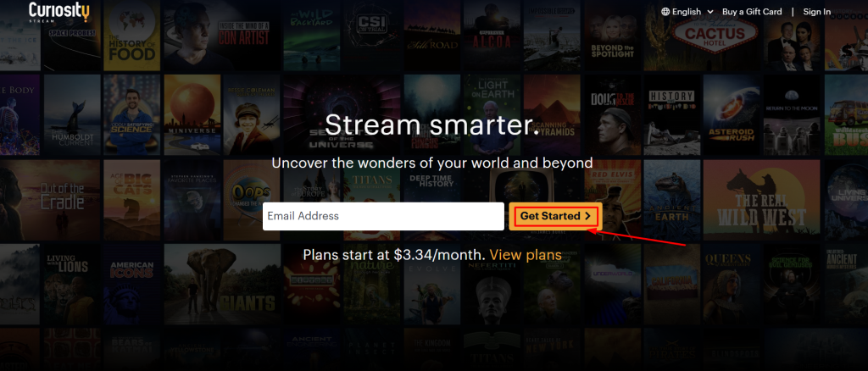This screenshot has height=371, width=868.
Task: Select the Age of Big Cats poster
Action: [x=131, y=200]
